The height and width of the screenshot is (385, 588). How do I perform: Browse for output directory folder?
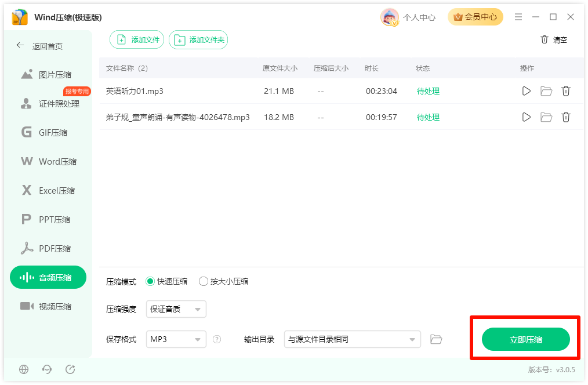tap(435, 339)
